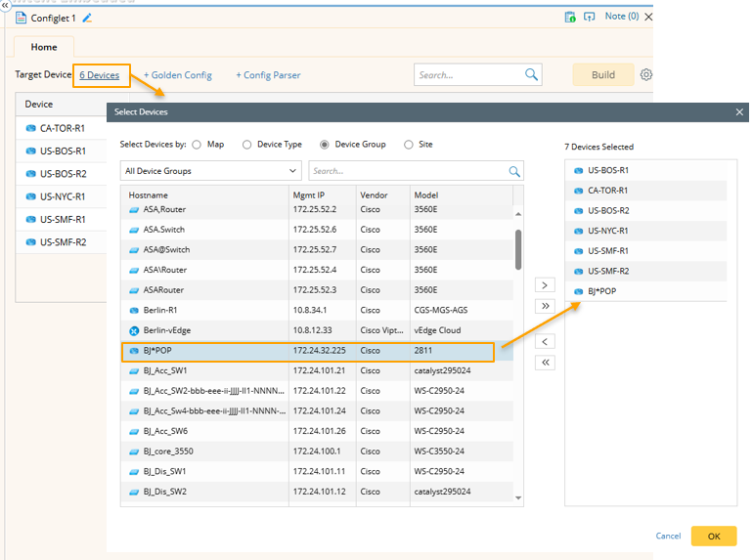
Task: Click the OK button
Action: coord(713,536)
